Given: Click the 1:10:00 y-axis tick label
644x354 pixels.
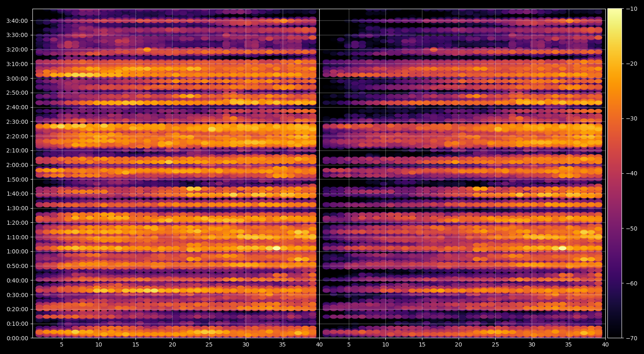Looking at the screenshot, I should click(x=17, y=237).
